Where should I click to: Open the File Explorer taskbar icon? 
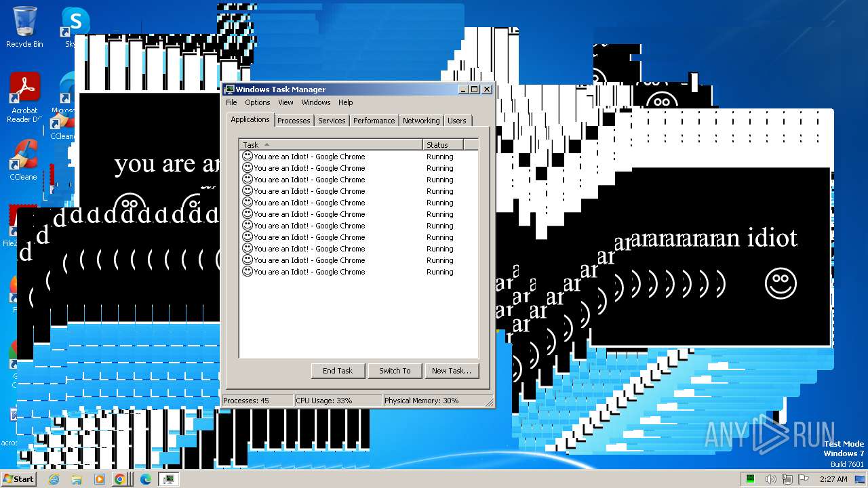(x=77, y=479)
